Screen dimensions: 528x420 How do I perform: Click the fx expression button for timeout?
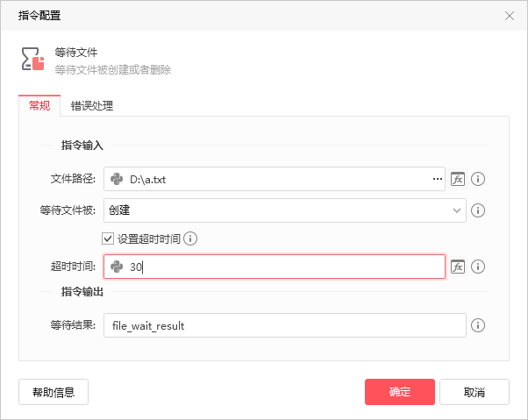458,267
